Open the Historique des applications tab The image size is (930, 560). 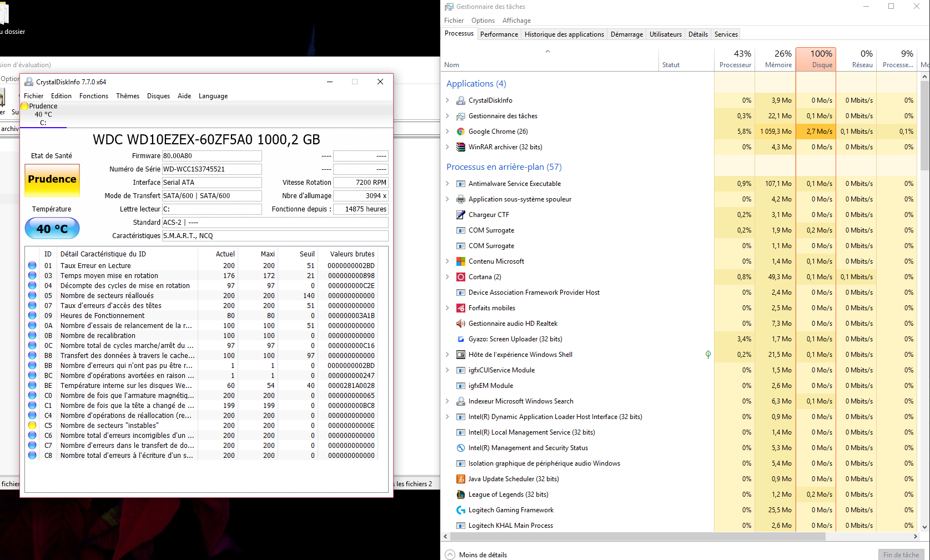(564, 34)
